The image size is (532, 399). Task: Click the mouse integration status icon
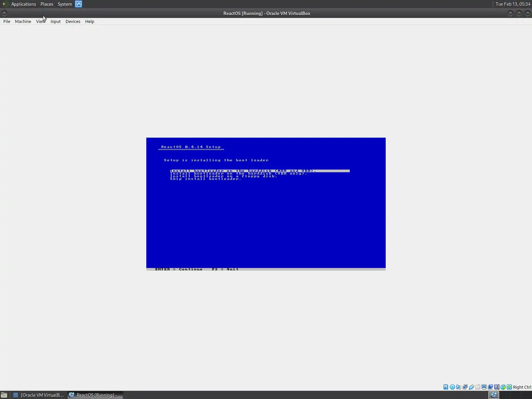point(503,387)
